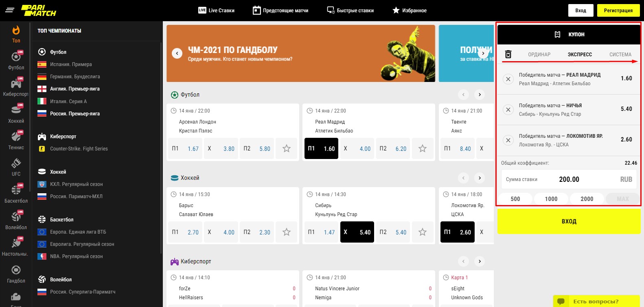This screenshot has width=644, height=307.
Task: Open the Есть вопросы? chat widget
Action: [x=596, y=301]
